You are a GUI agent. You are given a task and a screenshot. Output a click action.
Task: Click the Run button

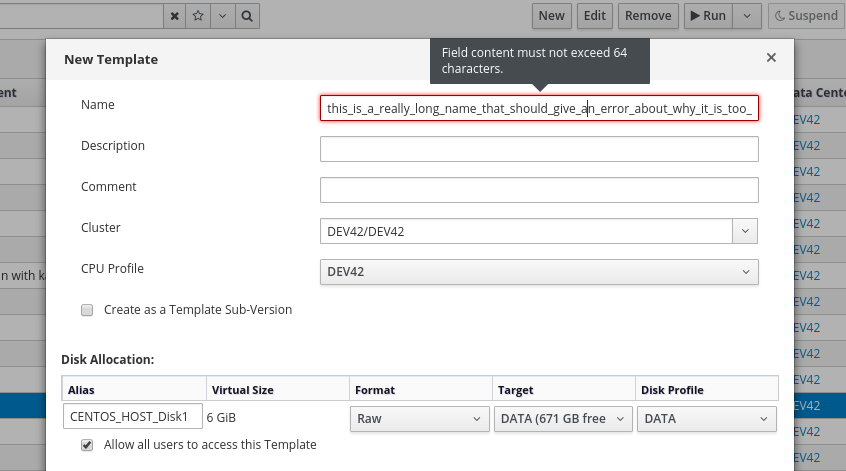pyautogui.click(x=706, y=16)
